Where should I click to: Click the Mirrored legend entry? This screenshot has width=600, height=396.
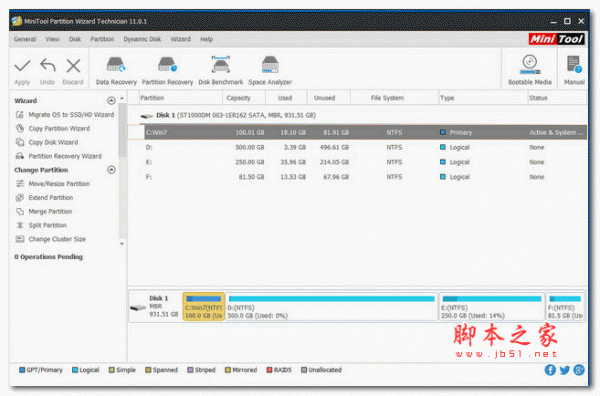point(241,370)
